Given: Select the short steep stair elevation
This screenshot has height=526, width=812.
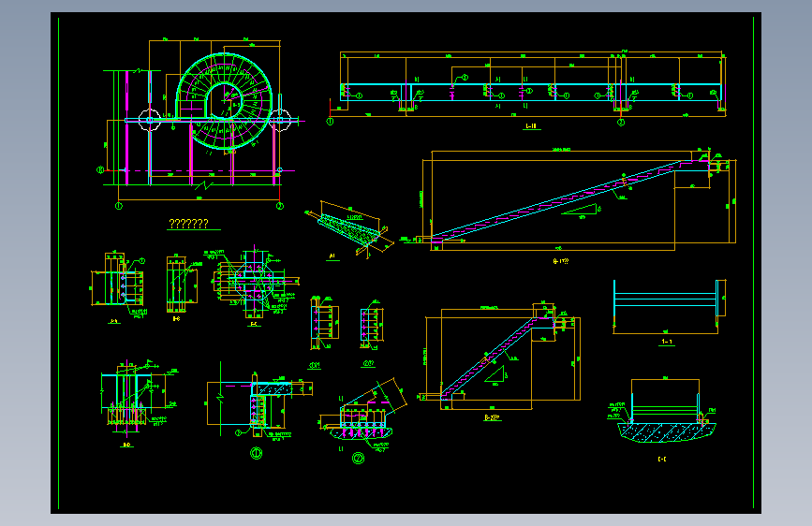Looking at the screenshot, I should pos(500,358).
